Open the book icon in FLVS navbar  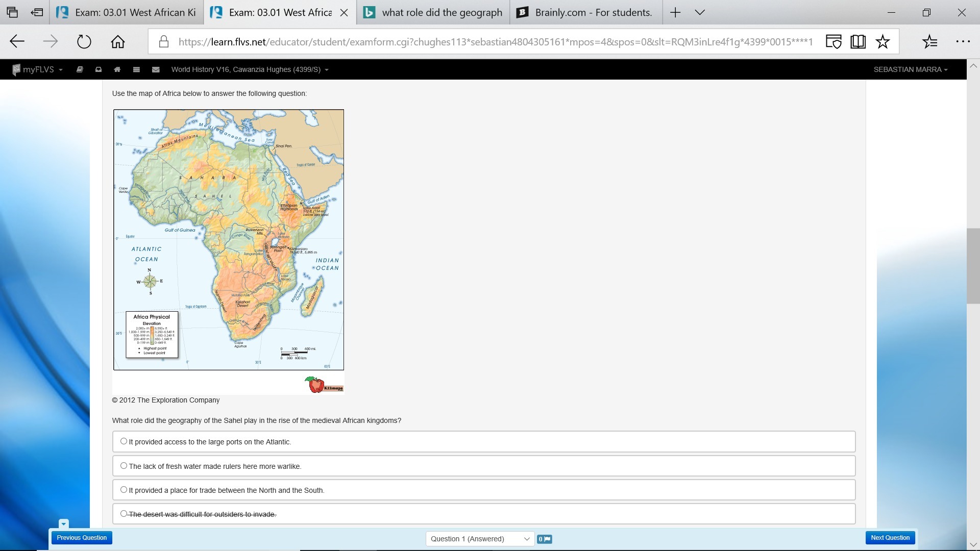[80, 70]
